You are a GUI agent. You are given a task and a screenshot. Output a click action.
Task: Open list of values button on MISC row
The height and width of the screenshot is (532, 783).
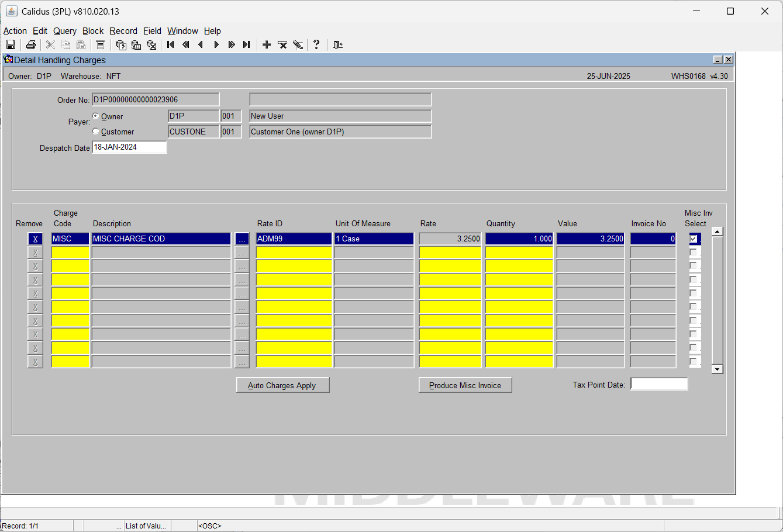(242, 239)
